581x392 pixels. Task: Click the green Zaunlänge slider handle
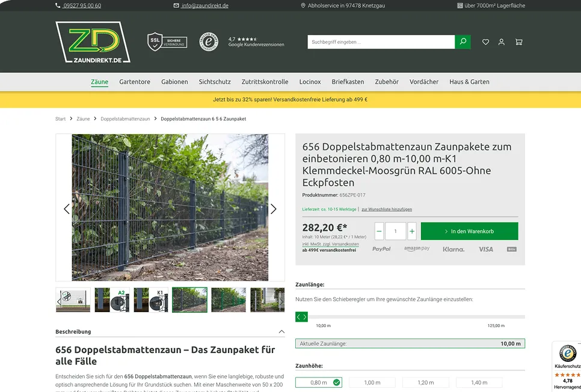tap(301, 317)
